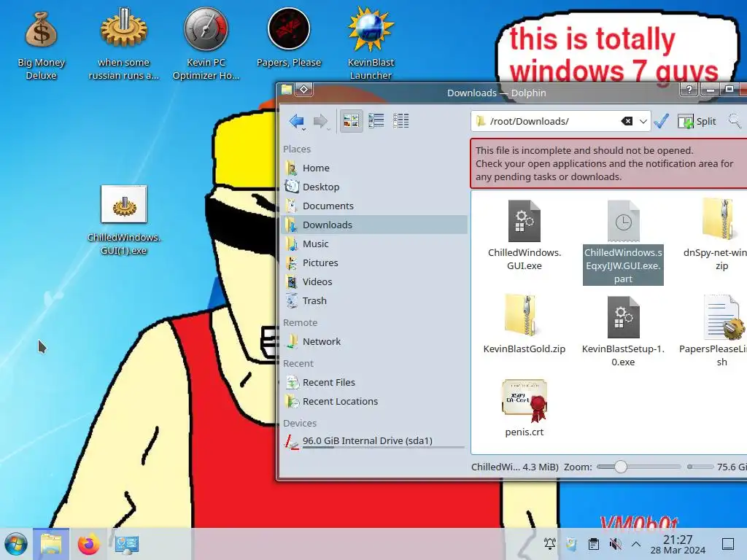Switch Dolphin to Details view mode
This screenshot has height=560, width=747.
tap(400, 121)
